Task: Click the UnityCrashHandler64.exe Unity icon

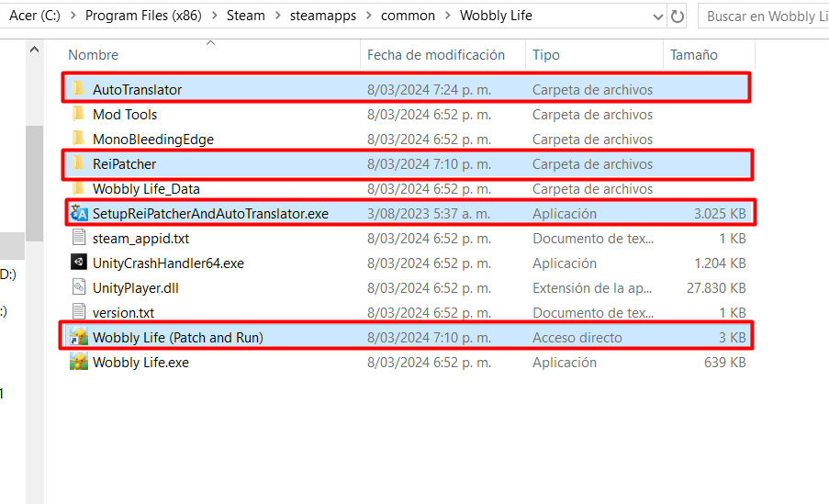Action: (x=79, y=263)
